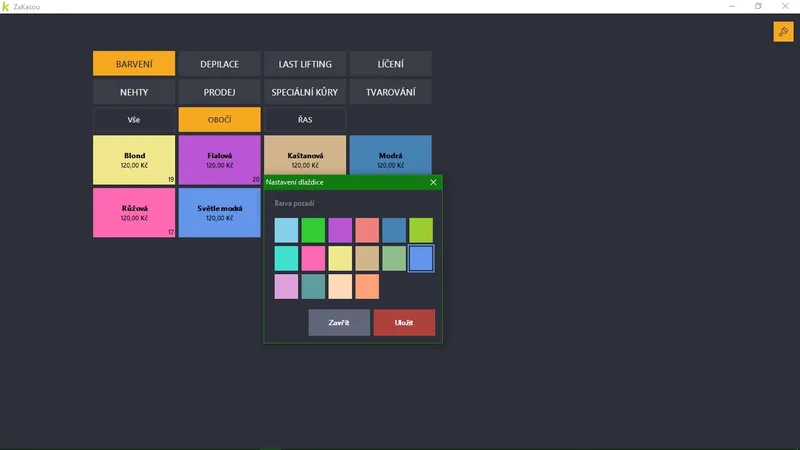Choose the Fialová product tile
This screenshot has width=800, height=450.
coord(219,160)
